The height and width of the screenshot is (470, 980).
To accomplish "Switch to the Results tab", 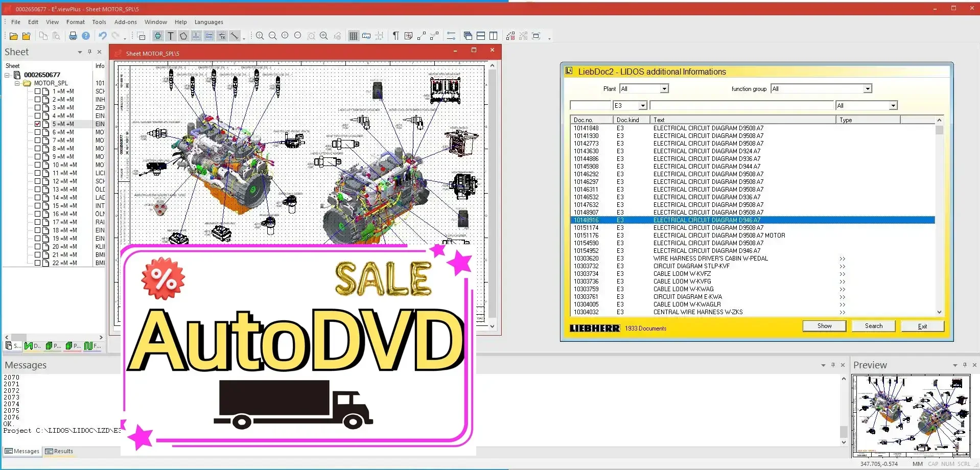I will pyautogui.click(x=59, y=451).
